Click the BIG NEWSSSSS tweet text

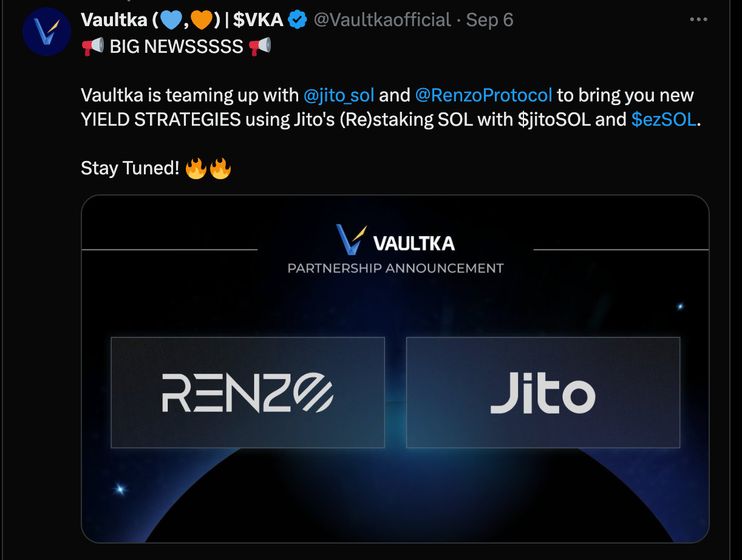pos(177,46)
